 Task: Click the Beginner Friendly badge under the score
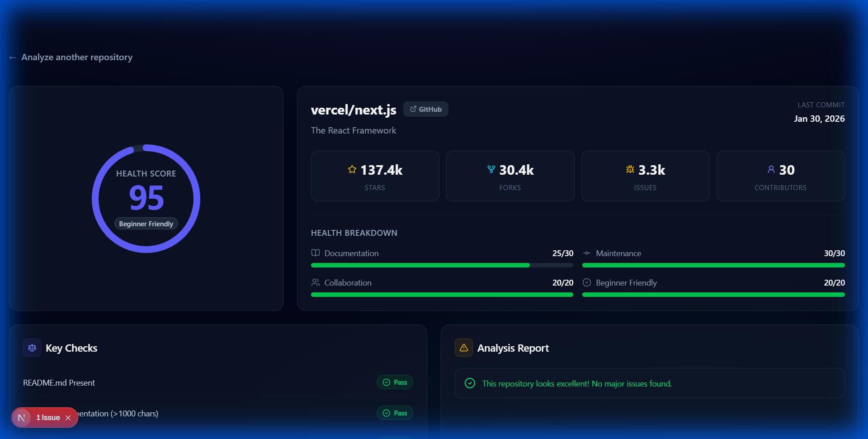pos(146,224)
